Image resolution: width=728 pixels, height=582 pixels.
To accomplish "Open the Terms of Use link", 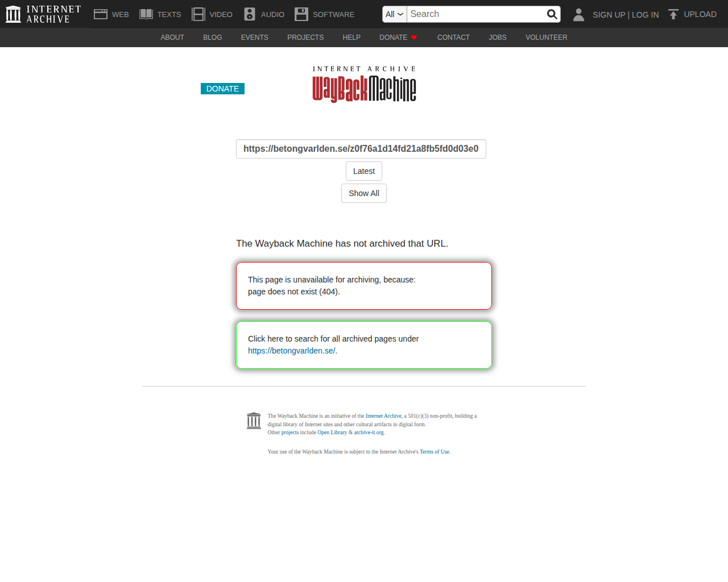I will click(x=435, y=452).
